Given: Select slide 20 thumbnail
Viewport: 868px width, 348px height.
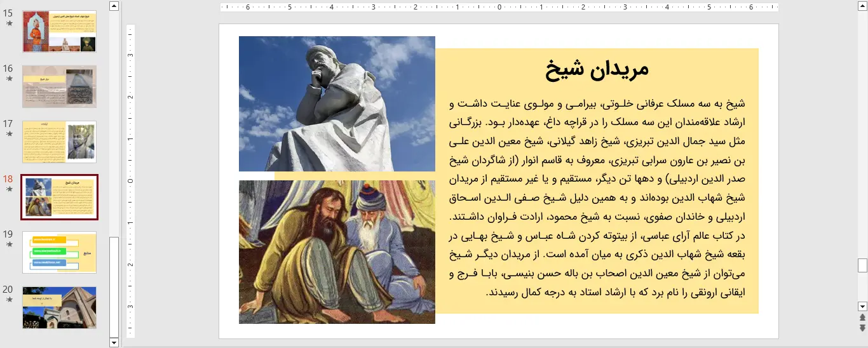Looking at the screenshot, I should pos(59,307).
